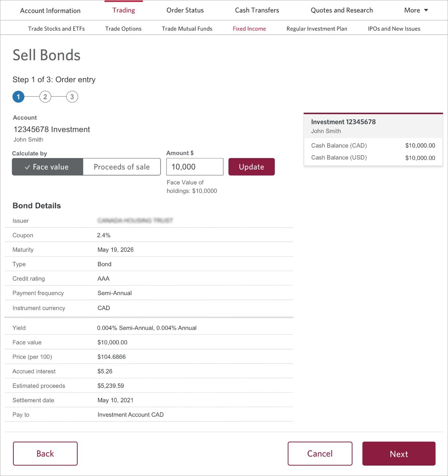
Task: Open Quotes and Research tab
Action: pyautogui.click(x=342, y=10)
